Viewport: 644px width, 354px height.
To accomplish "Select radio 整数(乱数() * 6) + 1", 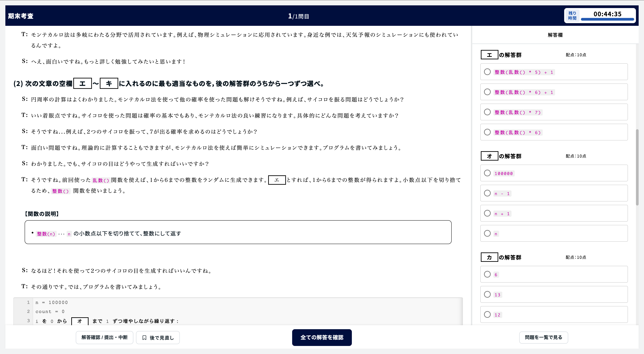I will point(487,92).
